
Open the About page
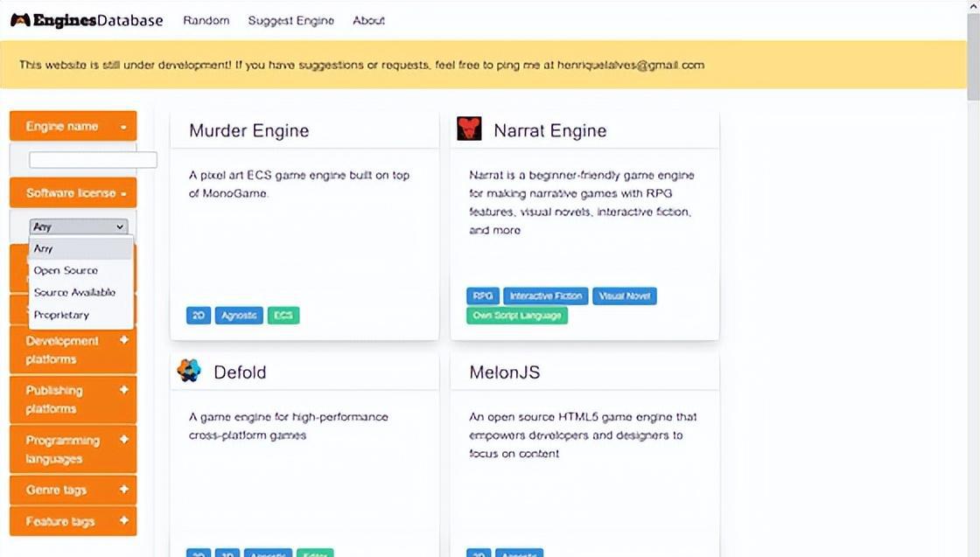click(x=368, y=21)
